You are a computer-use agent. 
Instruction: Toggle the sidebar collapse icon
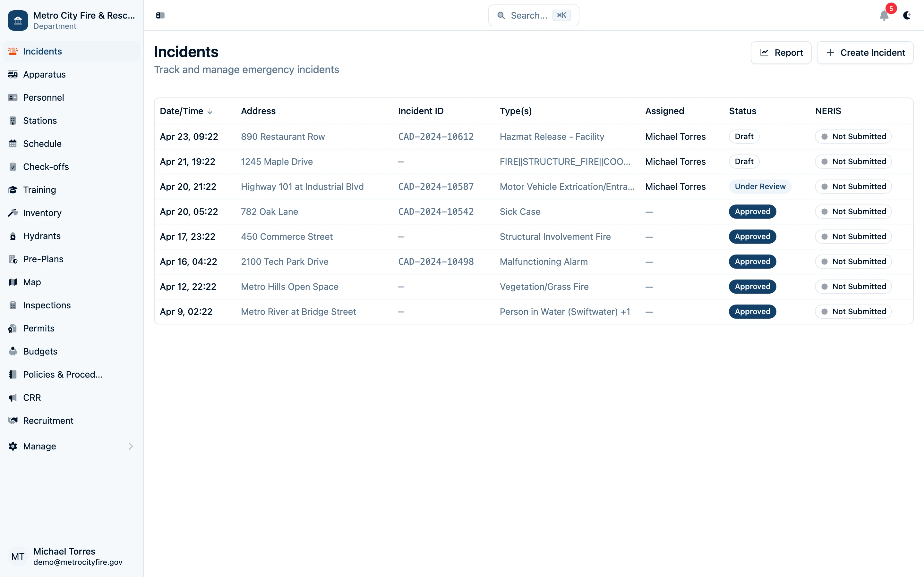[x=160, y=16]
